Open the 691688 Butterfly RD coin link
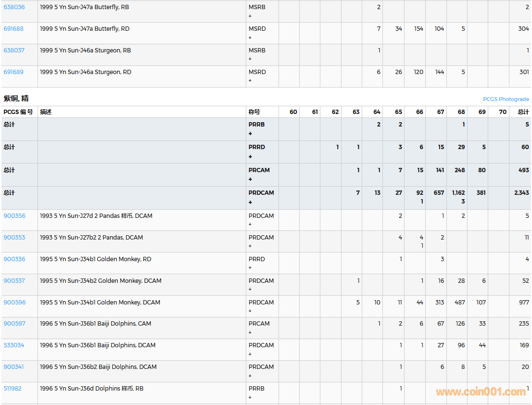 (13, 29)
